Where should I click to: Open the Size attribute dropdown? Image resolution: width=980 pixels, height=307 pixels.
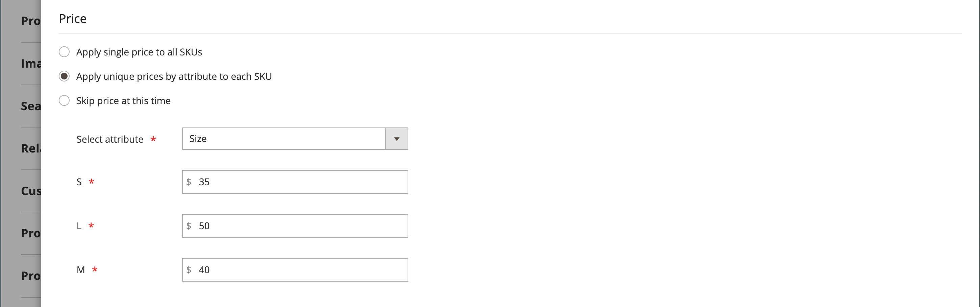(295, 139)
